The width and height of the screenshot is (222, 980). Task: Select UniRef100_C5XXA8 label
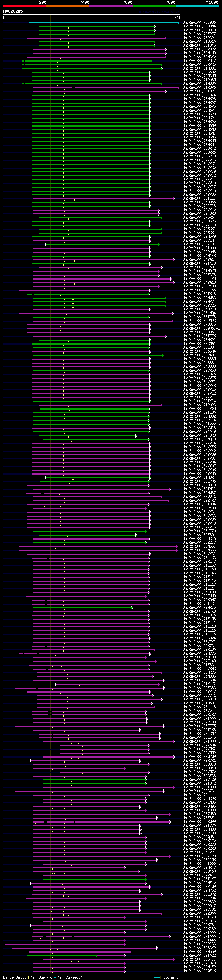pos(199,592)
